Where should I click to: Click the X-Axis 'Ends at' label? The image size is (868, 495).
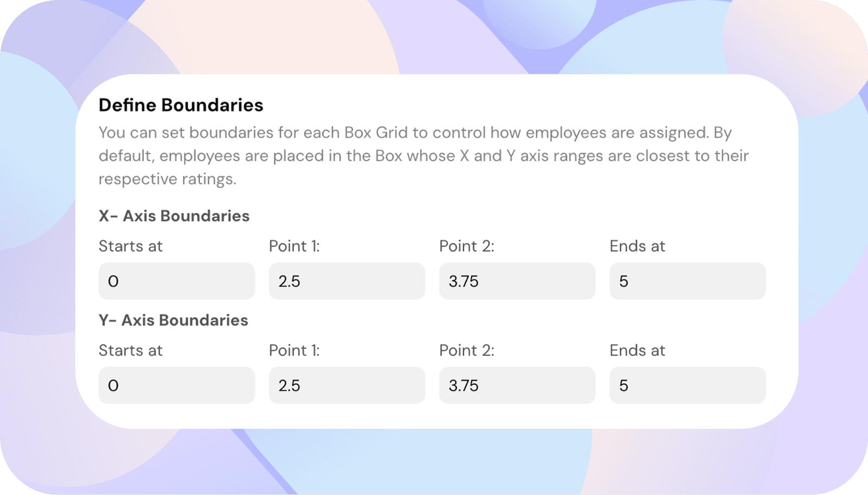point(637,246)
